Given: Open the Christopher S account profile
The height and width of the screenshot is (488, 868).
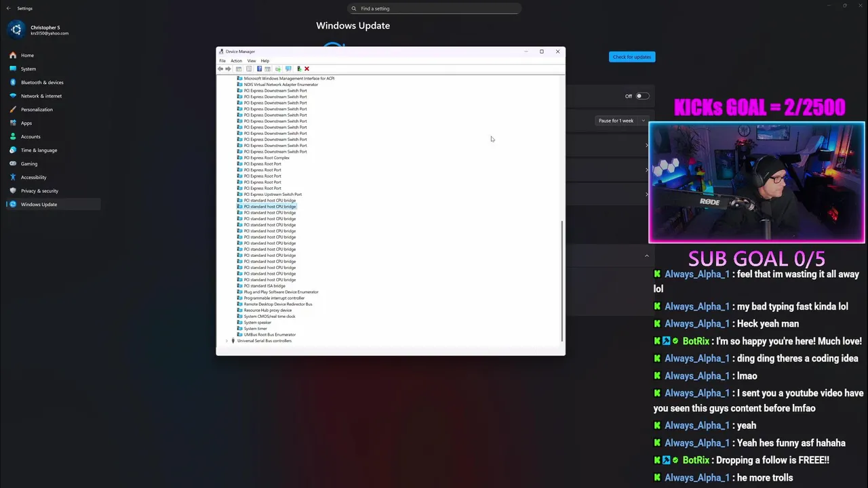Looking at the screenshot, I should pyautogui.click(x=39, y=30).
